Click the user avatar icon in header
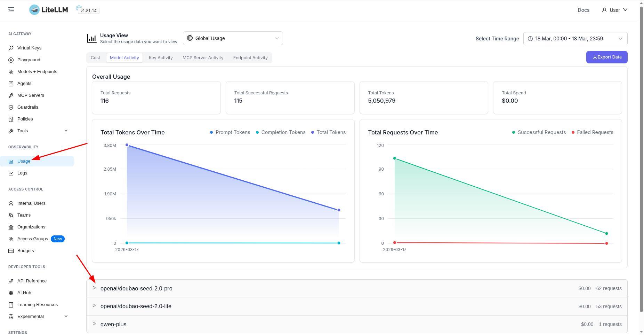Viewport: 644px width, 335px height. (x=604, y=10)
